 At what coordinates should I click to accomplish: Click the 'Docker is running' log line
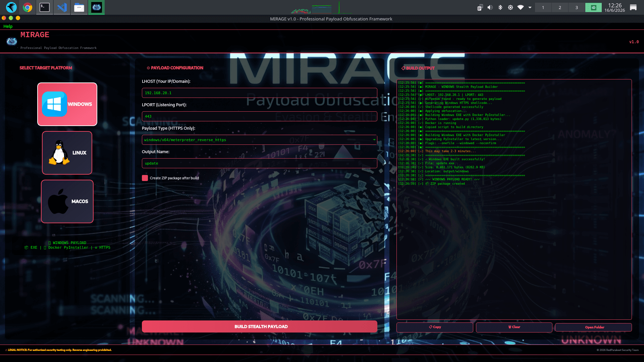coord(427,123)
